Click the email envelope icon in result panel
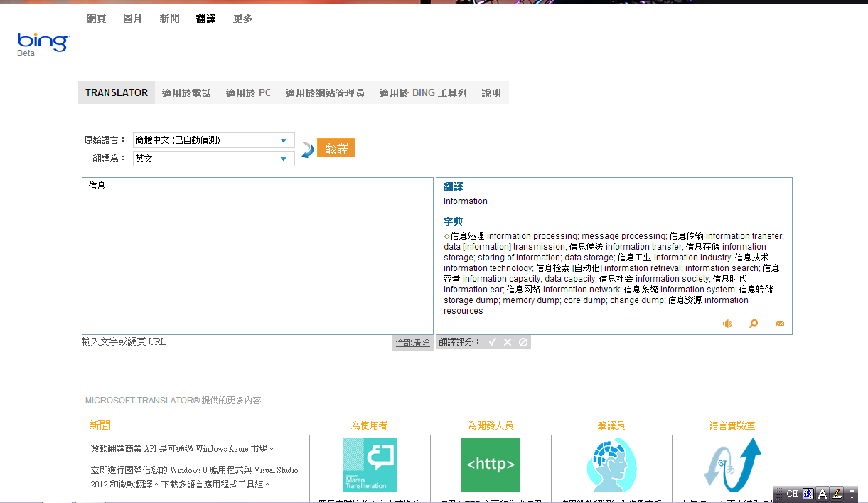This screenshot has height=503, width=868. coord(780,324)
